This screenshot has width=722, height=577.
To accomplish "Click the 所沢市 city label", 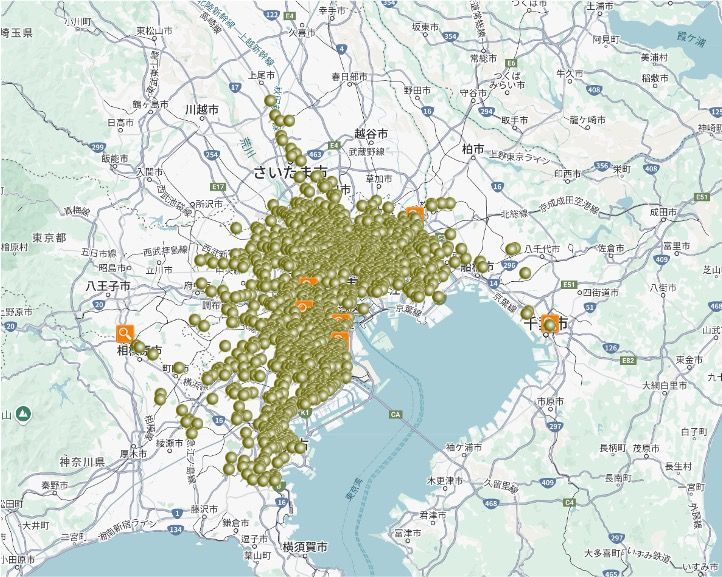I will click(209, 204).
